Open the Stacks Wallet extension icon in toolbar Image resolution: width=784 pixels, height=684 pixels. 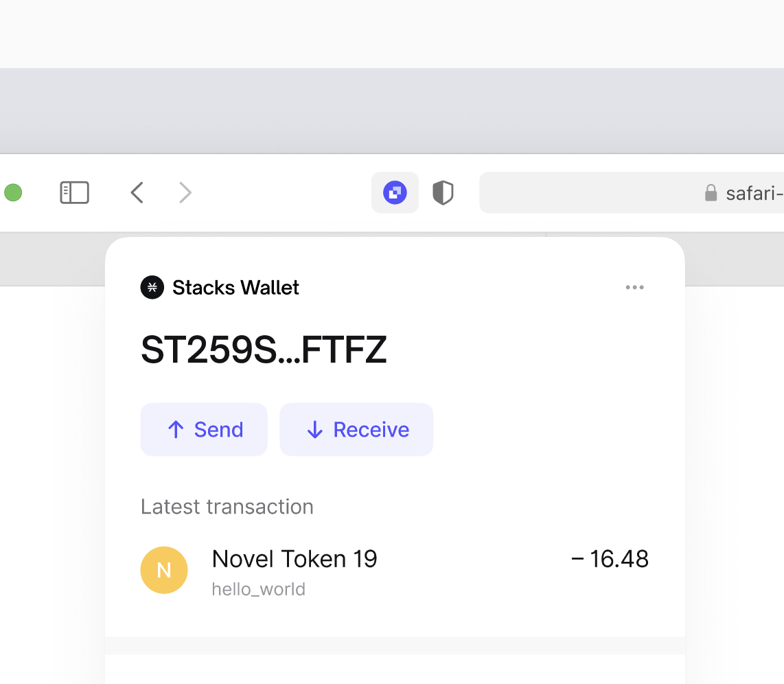(x=395, y=192)
